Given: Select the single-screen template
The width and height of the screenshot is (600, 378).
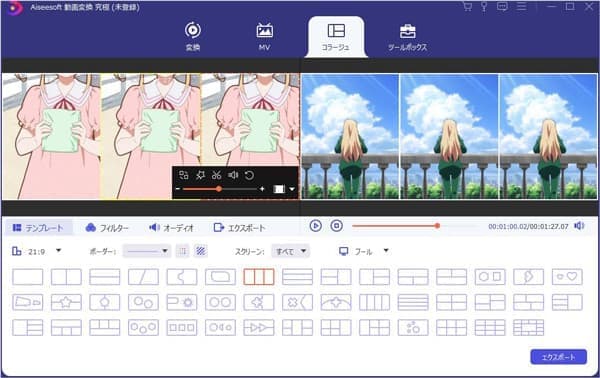Looking at the screenshot, I should 28,277.
